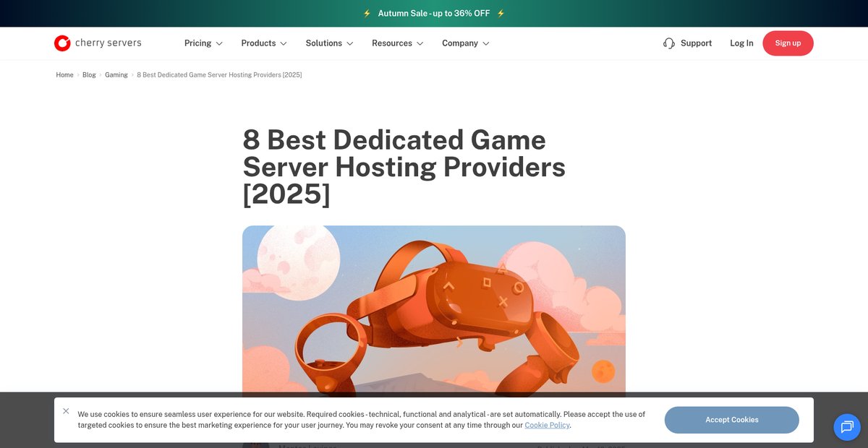Image resolution: width=868 pixels, height=448 pixels.
Task: Click the current page breadcrumb text
Action: click(x=219, y=75)
